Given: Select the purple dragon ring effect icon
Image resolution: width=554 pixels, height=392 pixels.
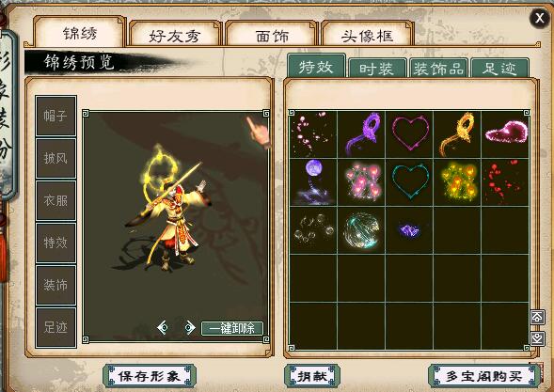Looking at the screenshot, I should [x=361, y=134].
